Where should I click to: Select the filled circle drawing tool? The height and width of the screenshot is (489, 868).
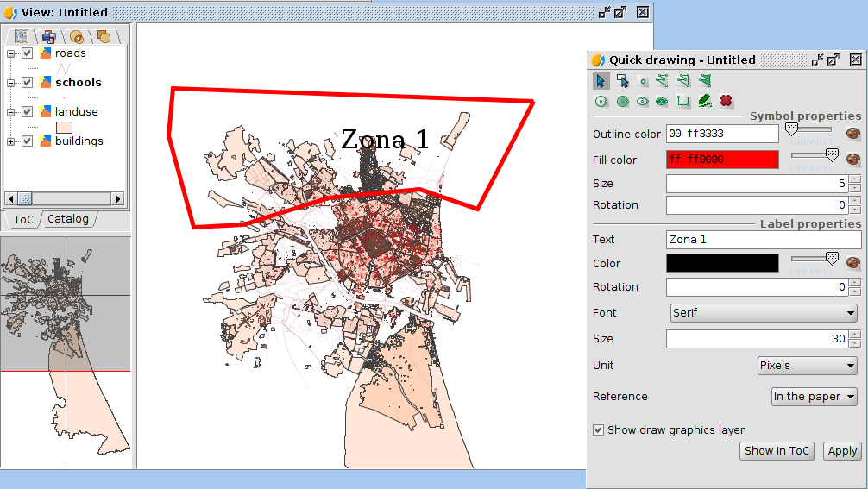[622, 101]
